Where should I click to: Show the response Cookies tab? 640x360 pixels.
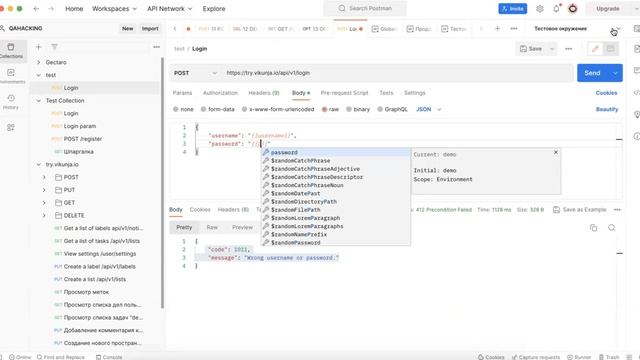click(200, 210)
